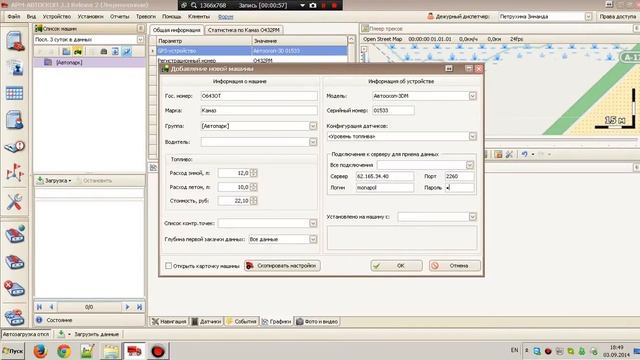The width and height of the screenshot is (640, 360).
Task: Expand Глубина первой закачки данных dropdown
Action: [x=313, y=239]
